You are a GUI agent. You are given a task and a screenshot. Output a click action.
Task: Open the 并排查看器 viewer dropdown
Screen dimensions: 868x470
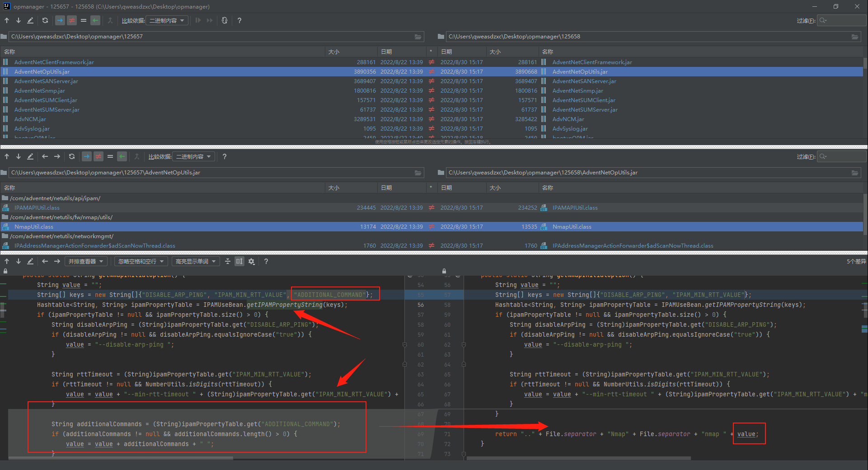pos(86,261)
